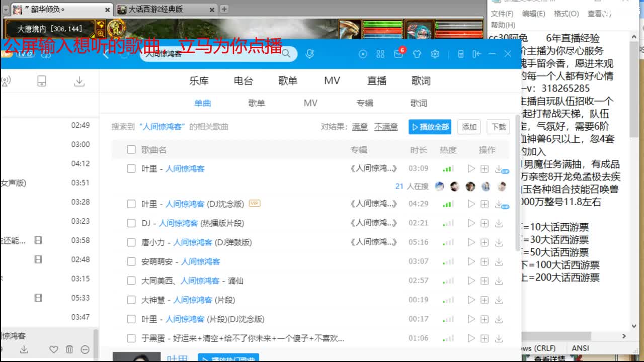Open 编辑(E) menu in Notepad
644x362 pixels.
click(x=533, y=14)
